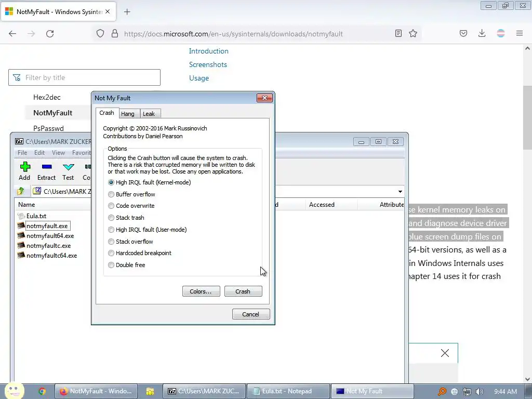Click the padlock site info icon

pos(115,34)
